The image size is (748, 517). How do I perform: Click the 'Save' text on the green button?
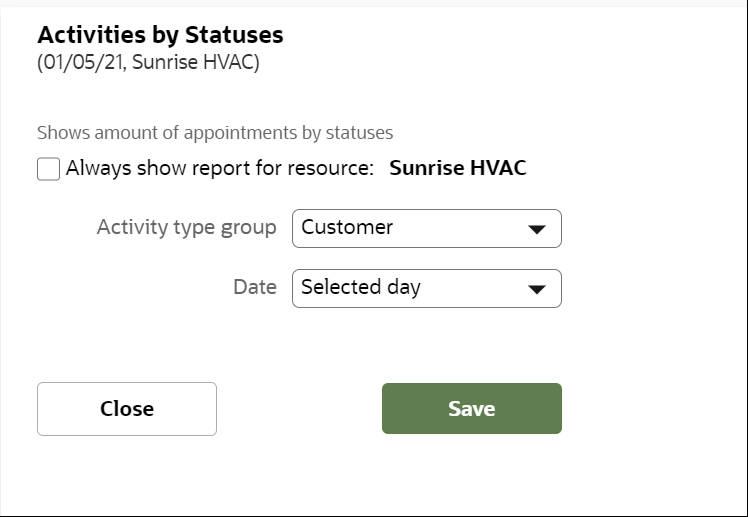[x=472, y=408]
